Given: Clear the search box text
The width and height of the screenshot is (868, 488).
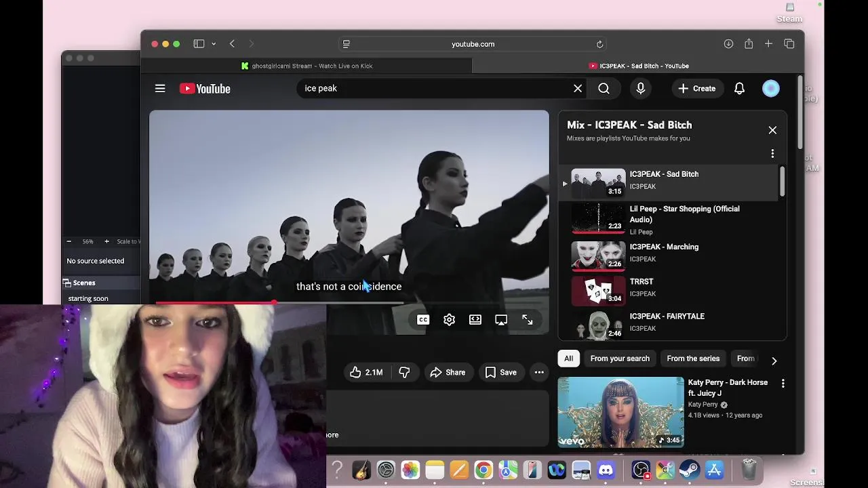Looking at the screenshot, I should (x=578, y=88).
